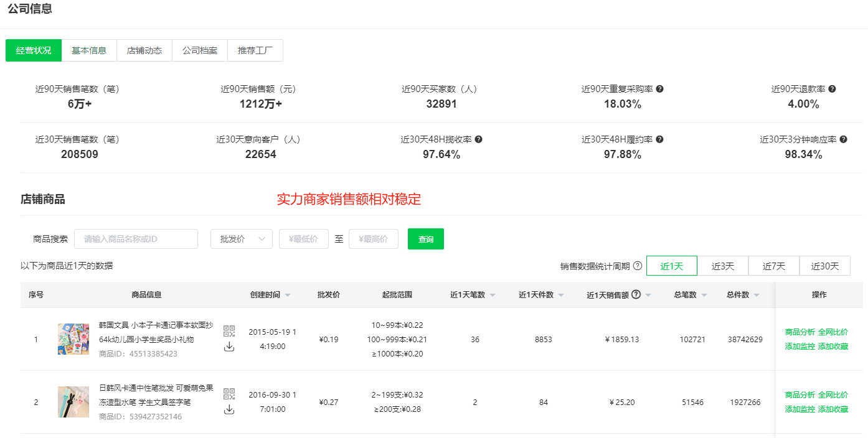The width and height of the screenshot is (868, 438).
Task: Open the 批发价 price type dropdown
Action: tap(242, 239)
